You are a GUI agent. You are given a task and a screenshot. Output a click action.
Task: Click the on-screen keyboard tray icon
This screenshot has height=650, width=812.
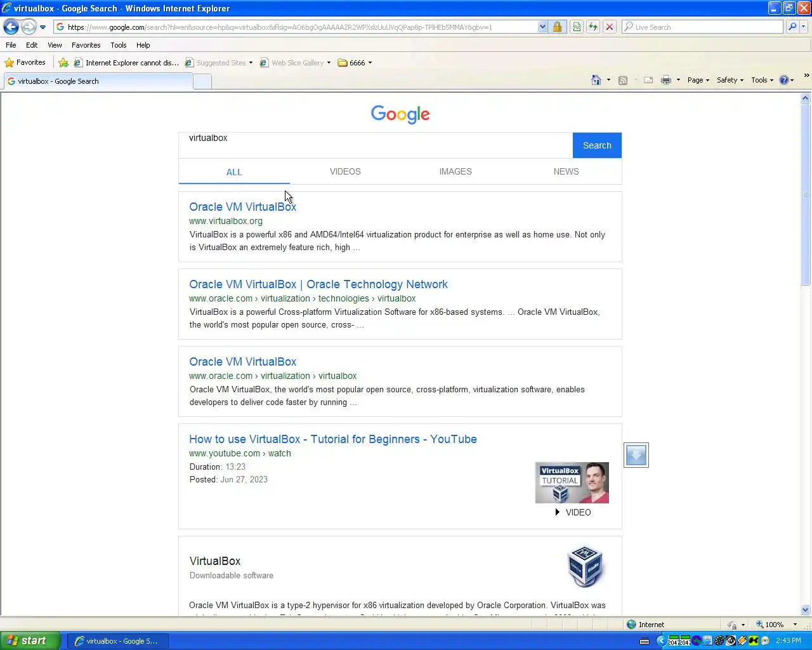[x=645, y=641]
